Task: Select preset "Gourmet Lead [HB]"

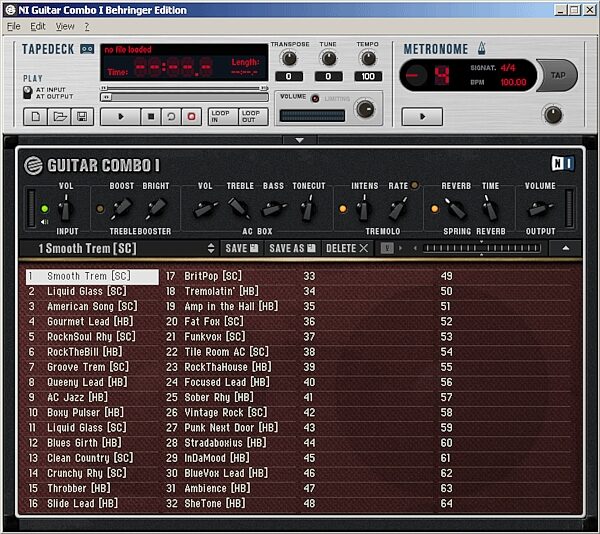Action: click(92, 322)
